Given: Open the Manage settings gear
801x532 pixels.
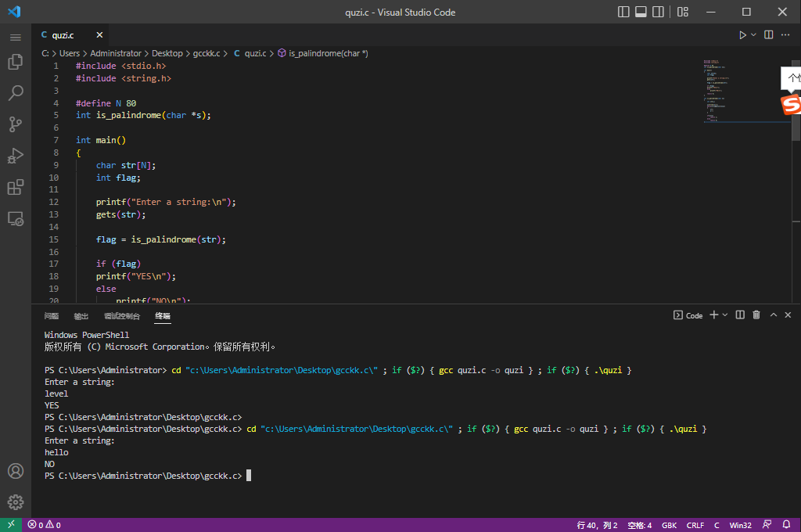Looking at the screenshot, I should pos(15,501).
